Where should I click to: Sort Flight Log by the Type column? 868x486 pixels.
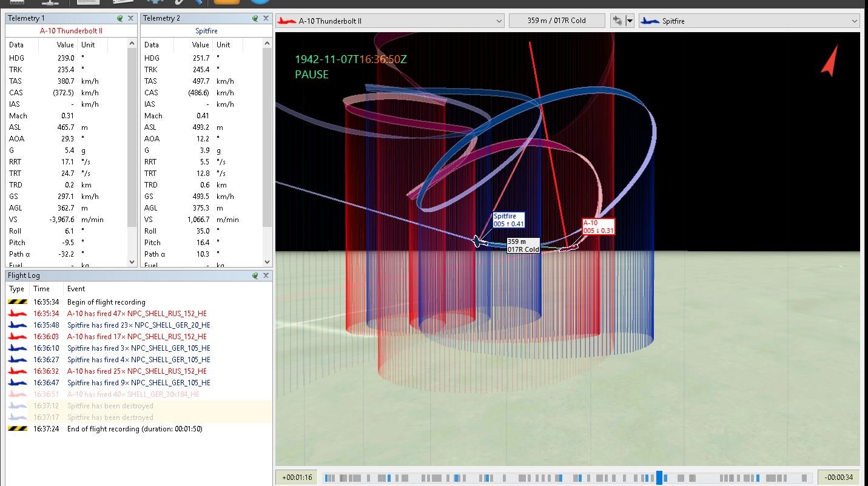(x=17, y=289)
